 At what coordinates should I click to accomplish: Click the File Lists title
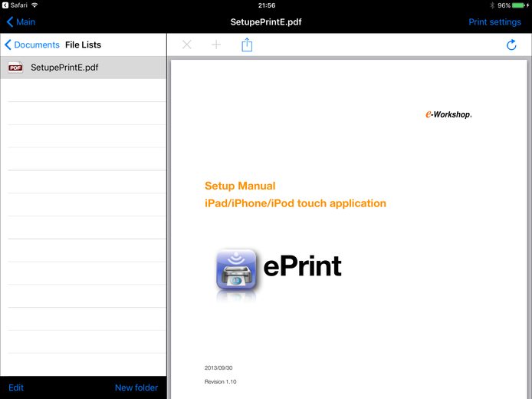coord(83,45)
